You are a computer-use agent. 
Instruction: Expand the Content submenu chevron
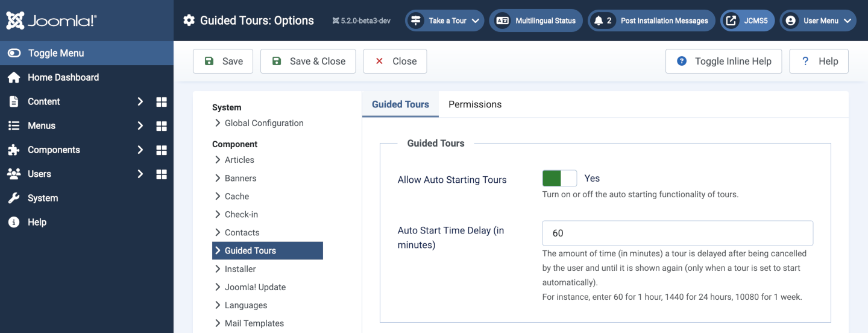click(140, 101)
